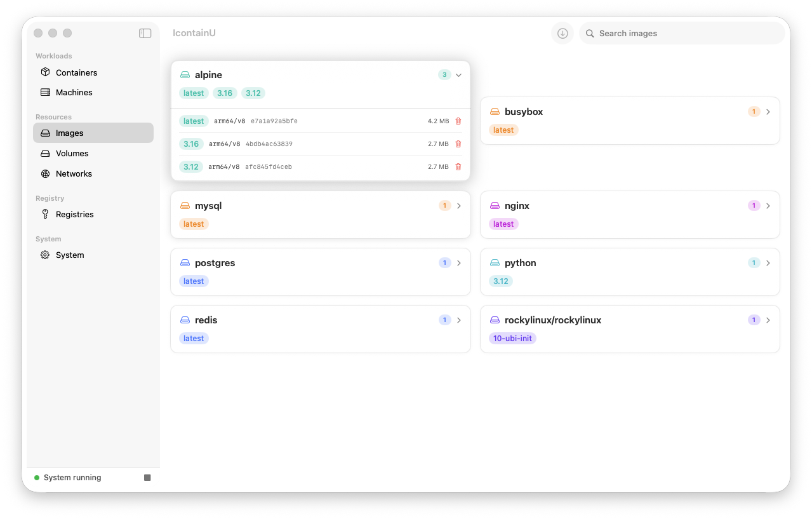The width and height of the screenshot is (812, 519).
Task: Focus the Search images field
Action: click(682, 33)
